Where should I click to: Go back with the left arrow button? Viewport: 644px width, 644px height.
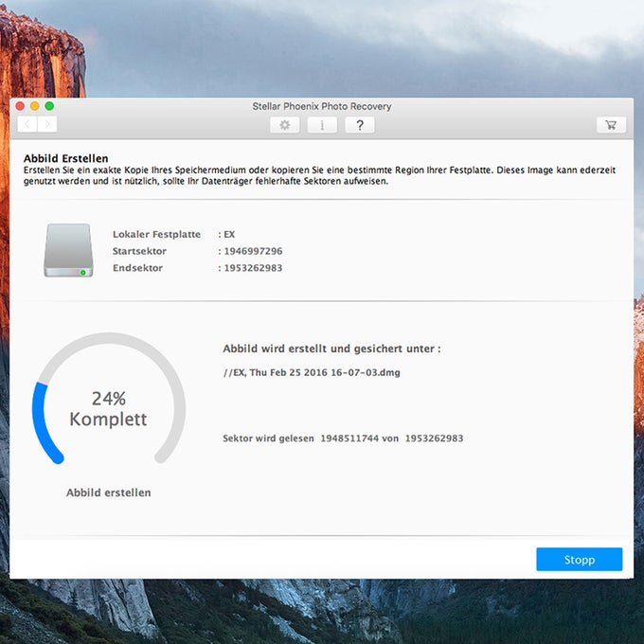(x=27, y=124)
